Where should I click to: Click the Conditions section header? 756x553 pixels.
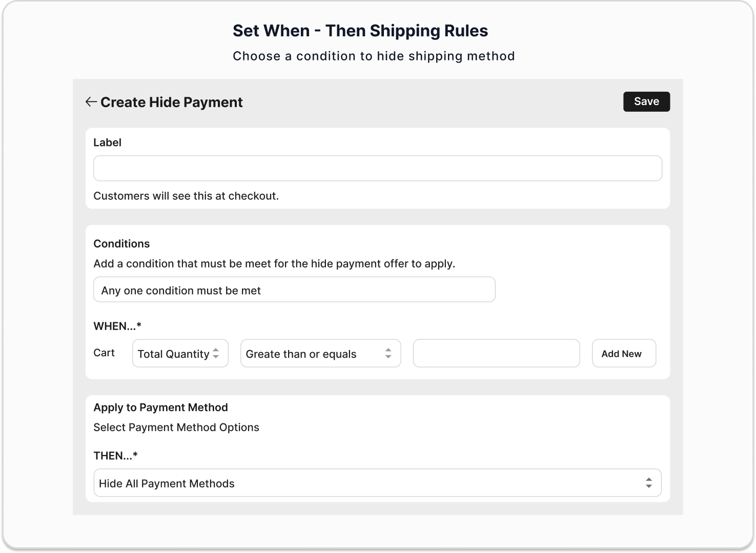click(121, 243)
